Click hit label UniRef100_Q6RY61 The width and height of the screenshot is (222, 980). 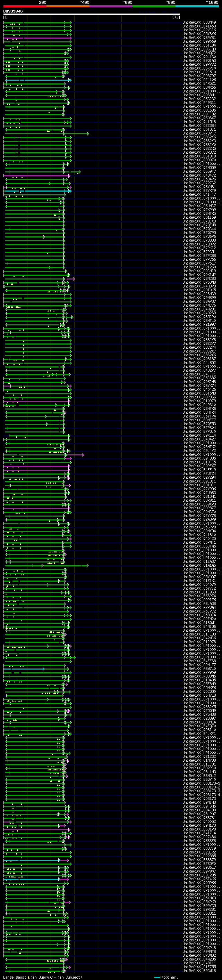pos(199,38)
